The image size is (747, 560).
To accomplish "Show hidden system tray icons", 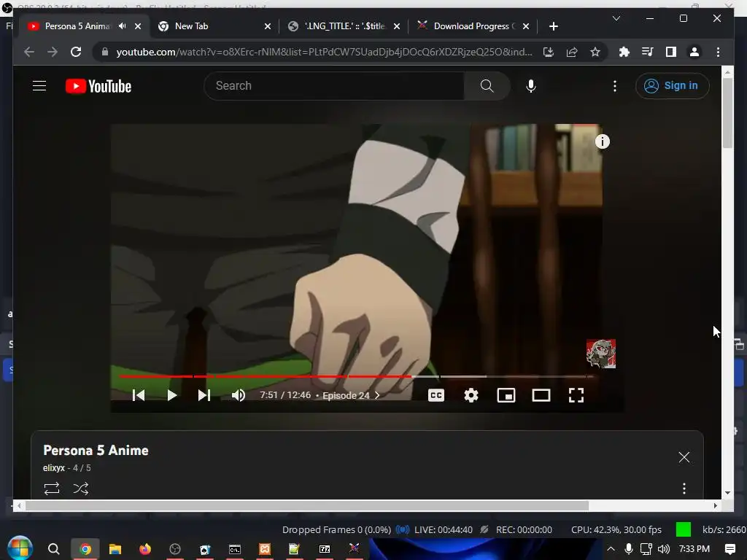I will 611,549.
